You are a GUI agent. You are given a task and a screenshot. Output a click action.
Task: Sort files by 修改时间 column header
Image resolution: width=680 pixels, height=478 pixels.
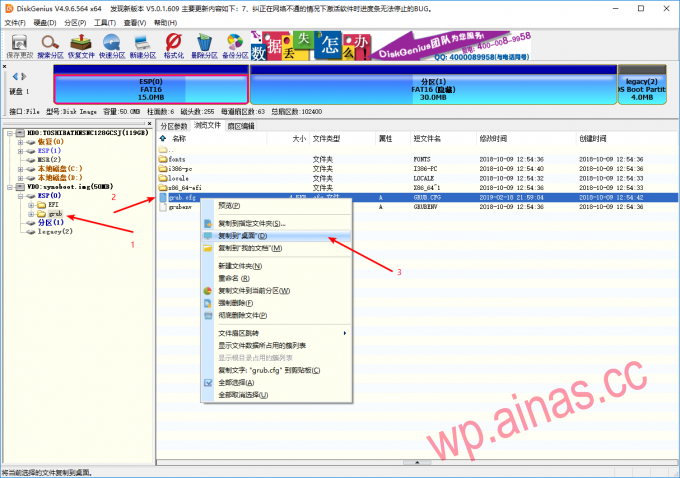526,138
